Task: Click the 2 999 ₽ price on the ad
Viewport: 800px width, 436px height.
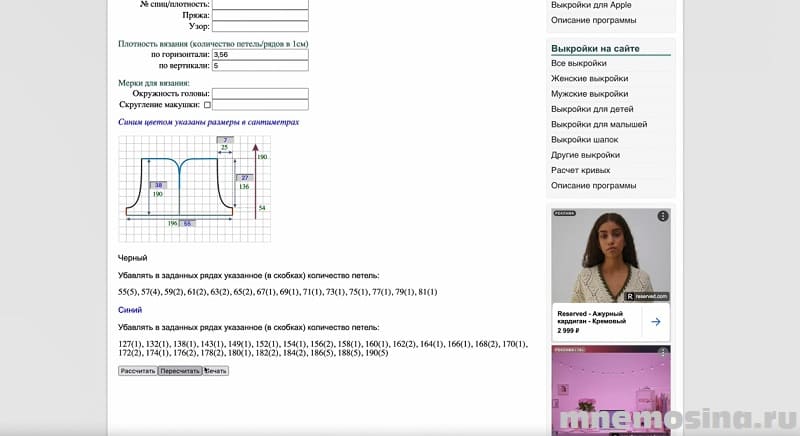Action: 568,331
